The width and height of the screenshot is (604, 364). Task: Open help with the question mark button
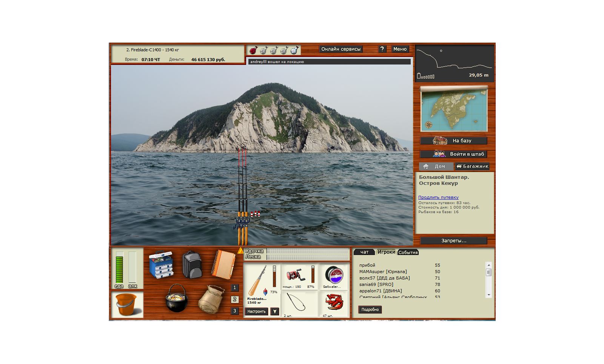point(382,49)
